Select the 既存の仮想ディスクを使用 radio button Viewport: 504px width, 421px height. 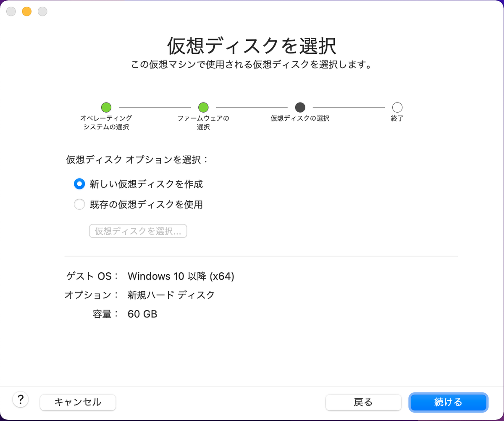pos(79,204)
